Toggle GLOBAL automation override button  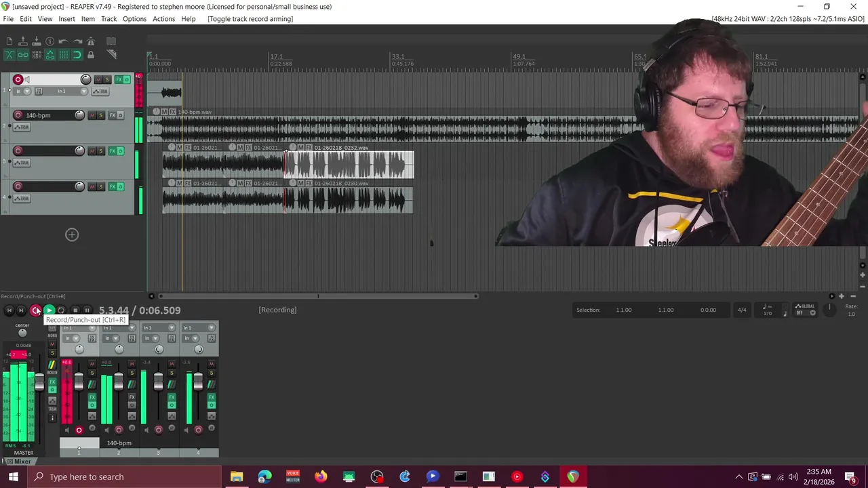coord(805,309)
